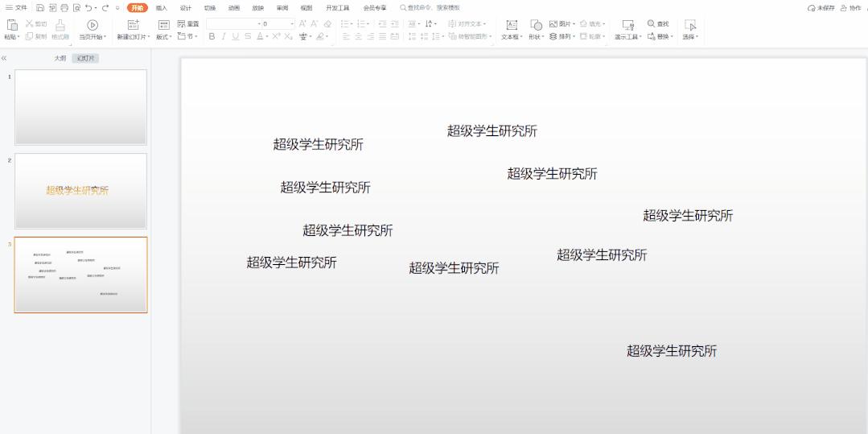The width and height of the screenshot is (868, 434).
Task: Switch to Review (审阅) tab
Action: pos(282,8)
